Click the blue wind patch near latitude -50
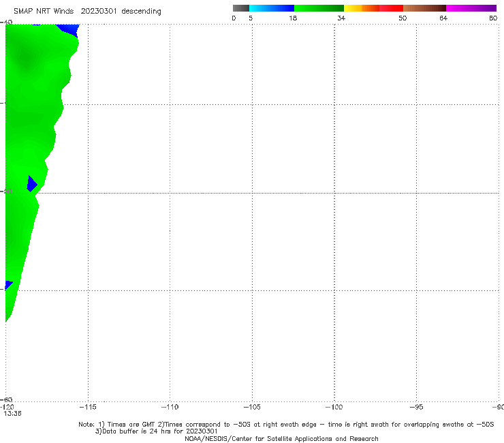 point(31,184)
